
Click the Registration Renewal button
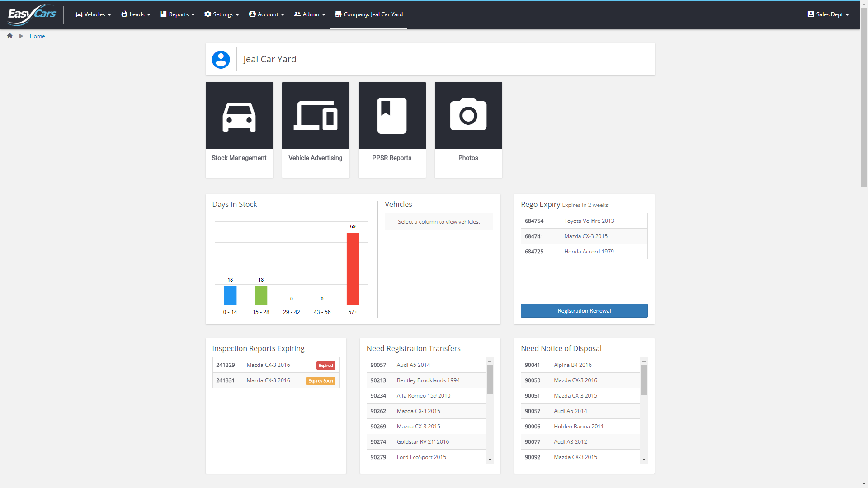(584, 310)
